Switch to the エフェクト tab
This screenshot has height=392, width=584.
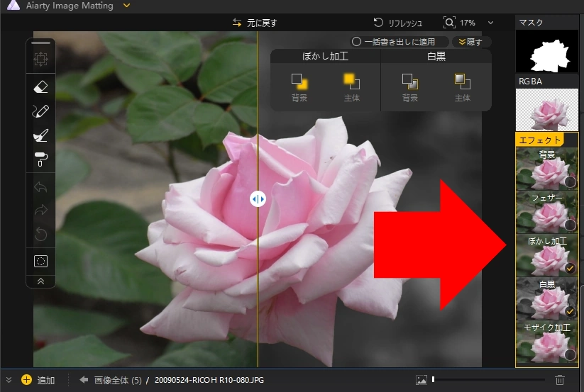click(541, 140)
